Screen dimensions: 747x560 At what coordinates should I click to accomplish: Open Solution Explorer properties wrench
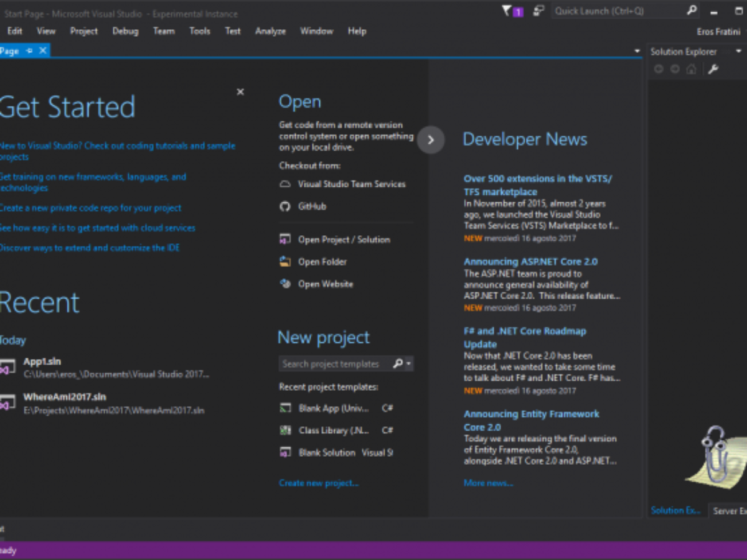[713, 69]
